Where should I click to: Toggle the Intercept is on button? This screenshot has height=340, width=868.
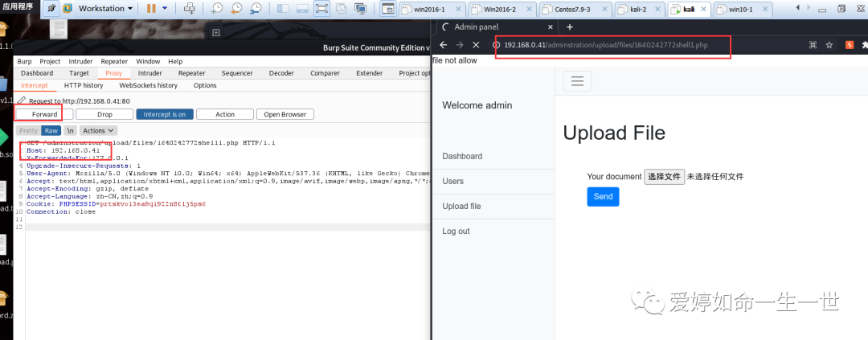point(165,114)
